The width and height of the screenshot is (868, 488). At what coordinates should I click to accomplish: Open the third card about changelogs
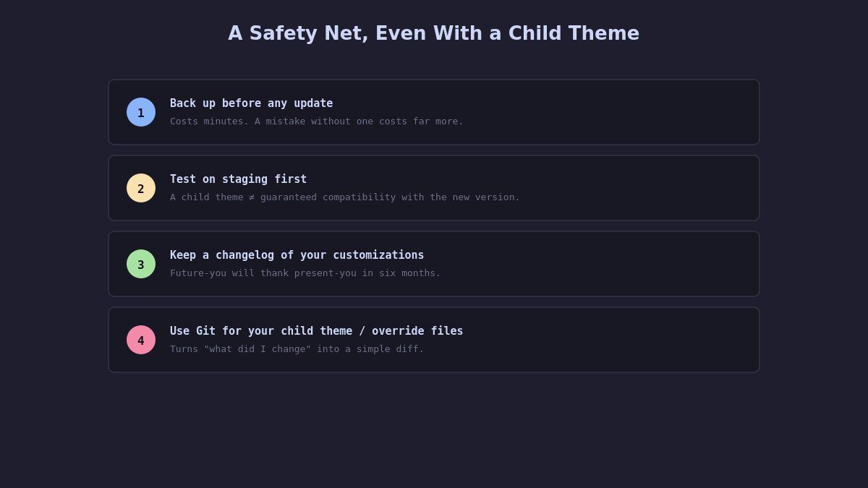434,264
